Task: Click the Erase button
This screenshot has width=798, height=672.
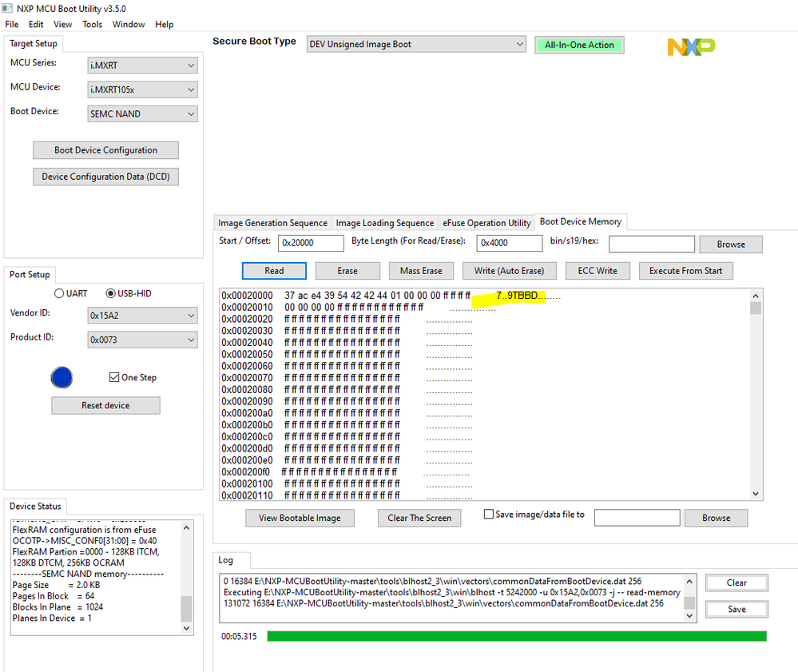Action: point(347,271)
